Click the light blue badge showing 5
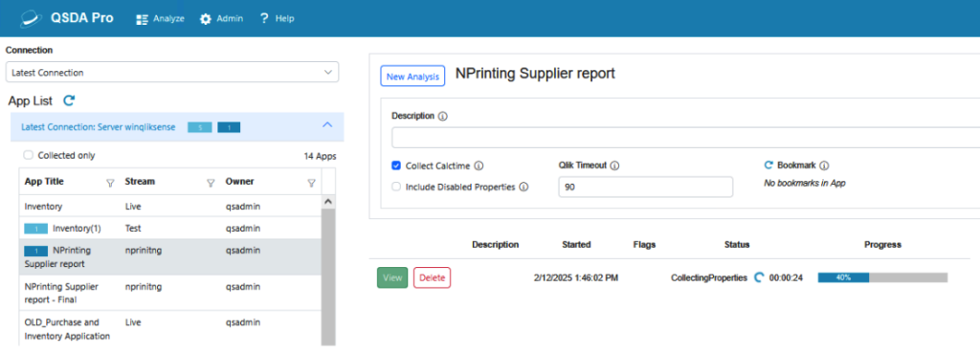980x354 pixels. tap(200, 127)
